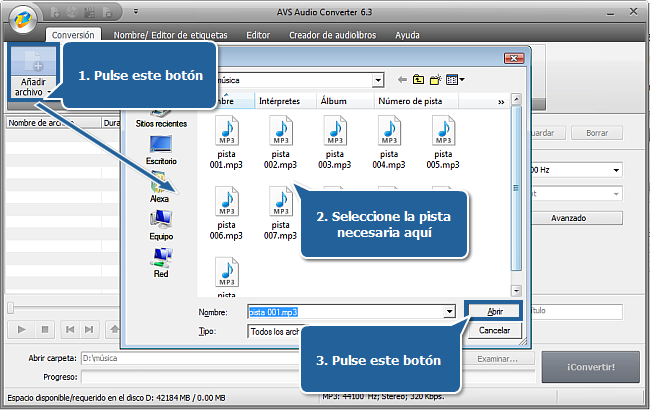The height and width of the screenshot is (410, 650).
Task: Open Escritorio in the places sidebar
Action: coord(161,147)
